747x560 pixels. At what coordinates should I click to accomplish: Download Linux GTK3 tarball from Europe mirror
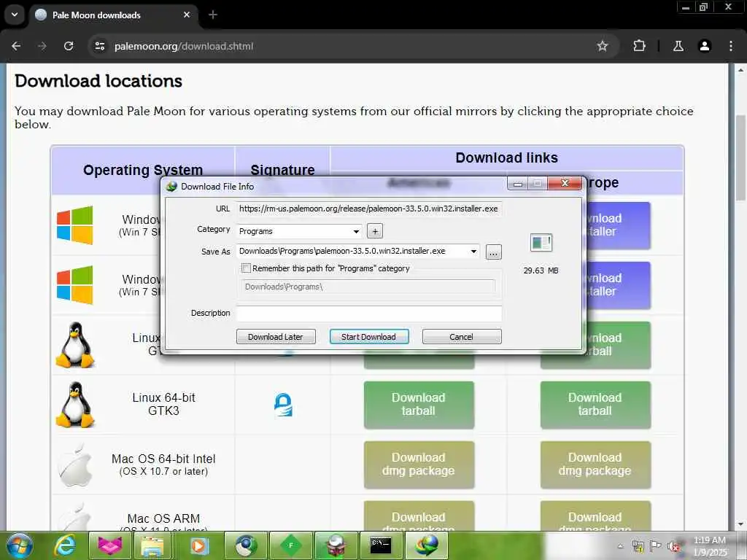(595, 404)
